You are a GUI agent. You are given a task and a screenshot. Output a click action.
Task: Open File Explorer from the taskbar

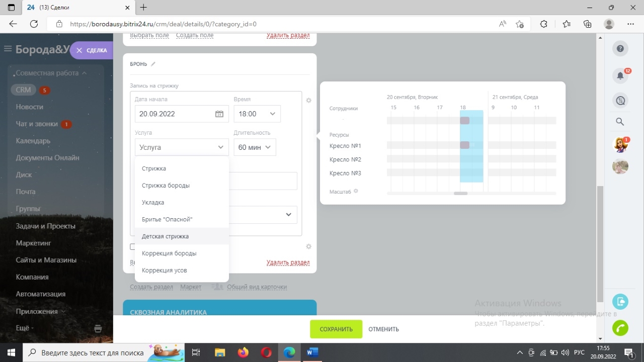coord(220,352)
